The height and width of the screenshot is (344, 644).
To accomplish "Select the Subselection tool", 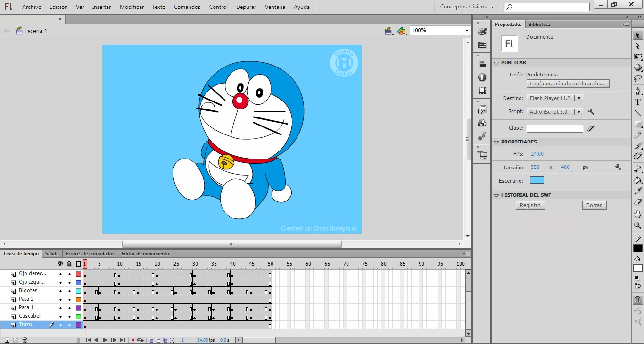I will 637,46.
